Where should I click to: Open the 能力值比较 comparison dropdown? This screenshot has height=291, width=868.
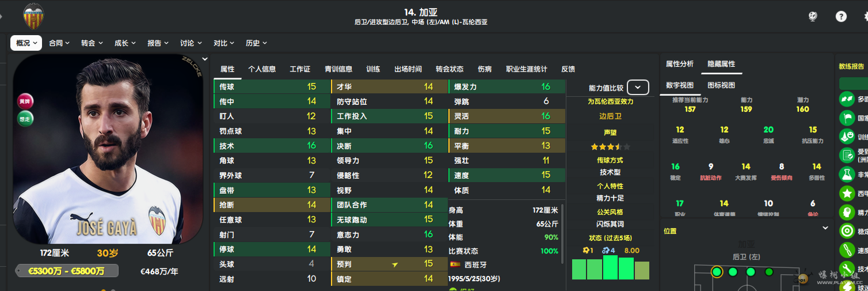point(638,88)
